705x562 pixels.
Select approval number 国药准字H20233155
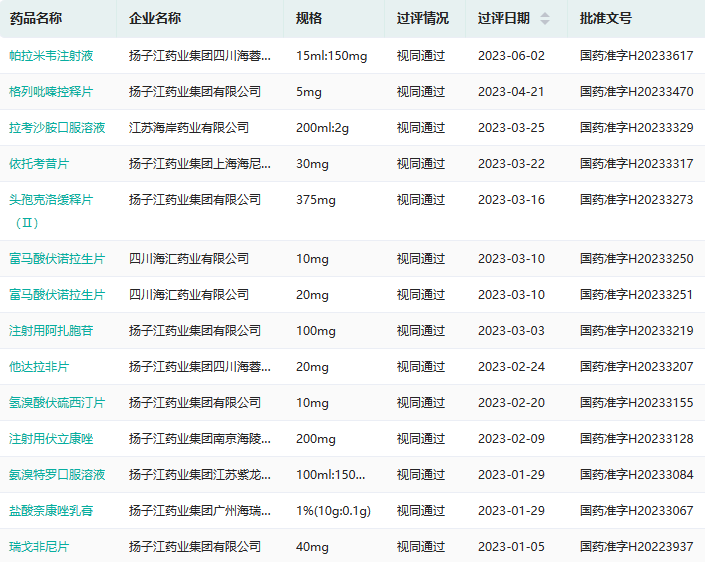(x=637, y=403)
